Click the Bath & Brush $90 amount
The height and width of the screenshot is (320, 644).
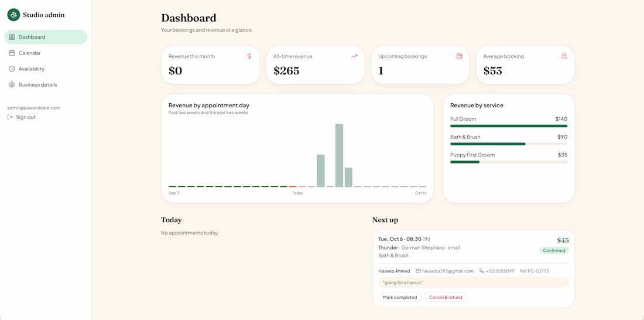click(562, 137)
